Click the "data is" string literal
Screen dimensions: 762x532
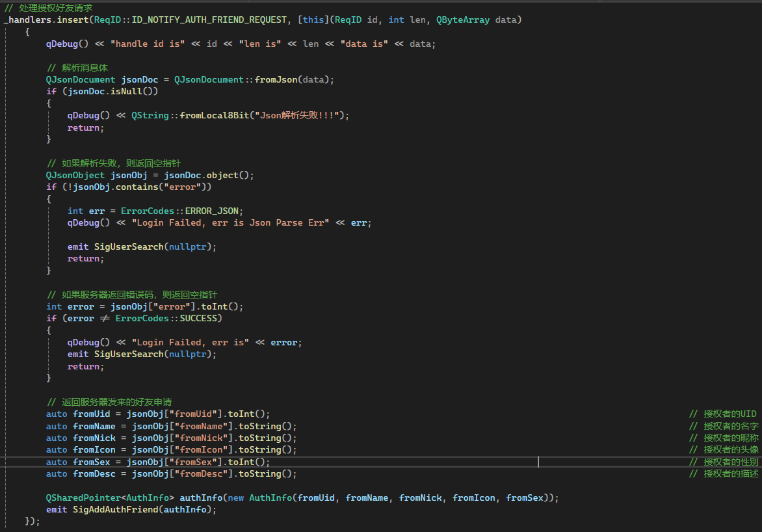tap(364, 44)
